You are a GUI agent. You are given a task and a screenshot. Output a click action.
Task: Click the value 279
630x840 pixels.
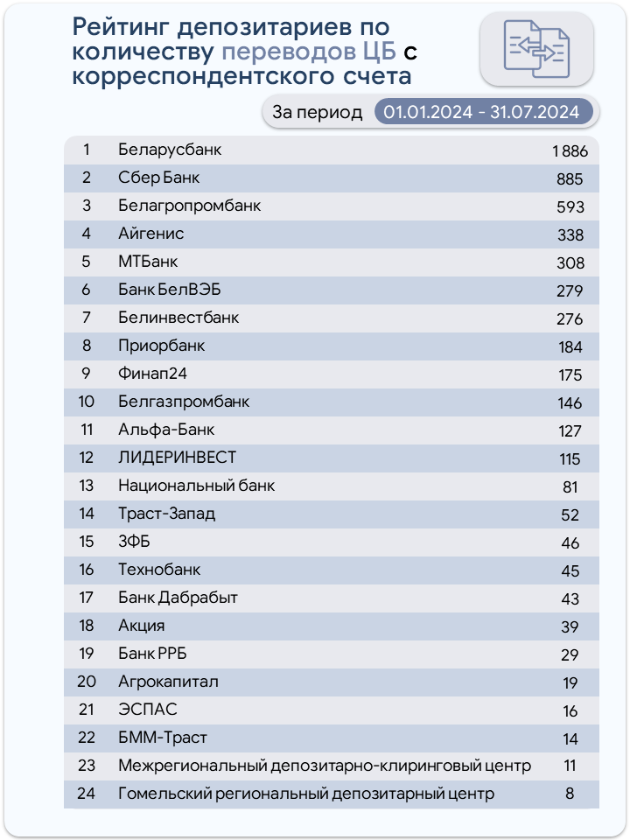[570, 291]
